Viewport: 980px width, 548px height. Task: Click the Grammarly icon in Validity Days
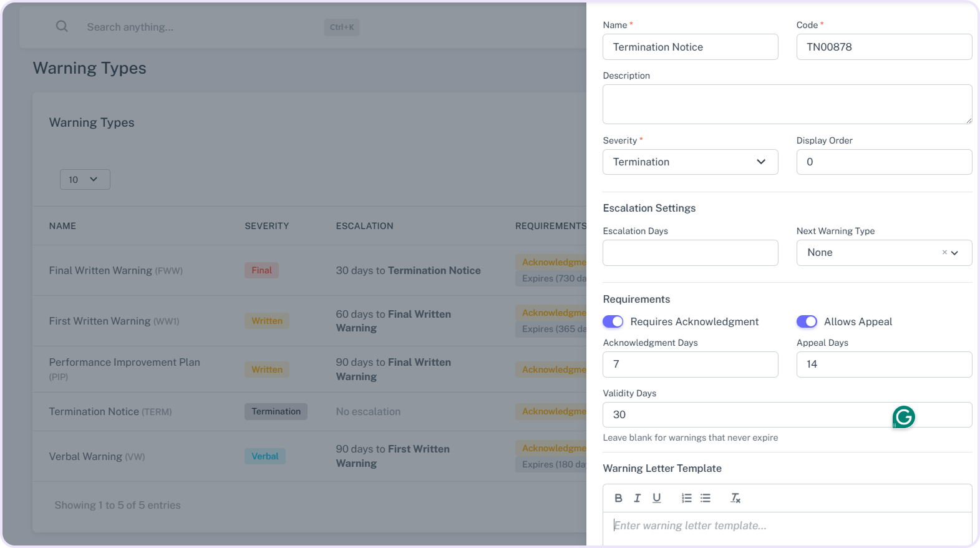(903, 416)
